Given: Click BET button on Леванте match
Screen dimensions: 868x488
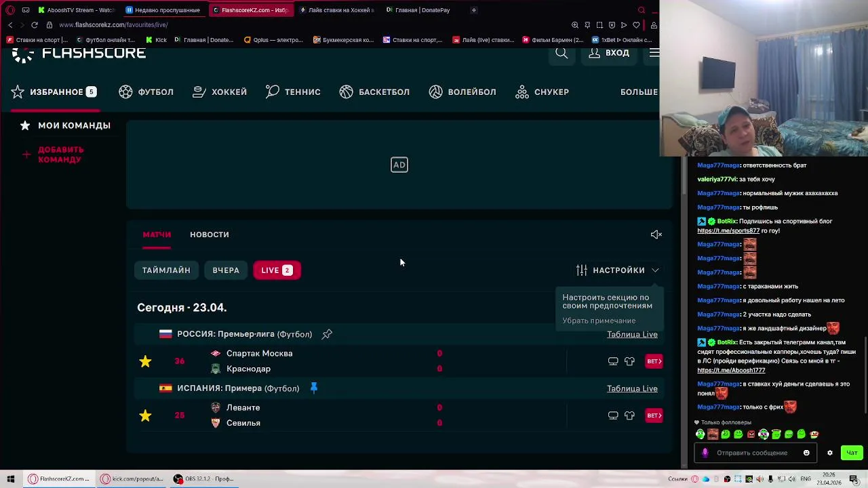Looking at the screenshot, I should click(654, 415).
